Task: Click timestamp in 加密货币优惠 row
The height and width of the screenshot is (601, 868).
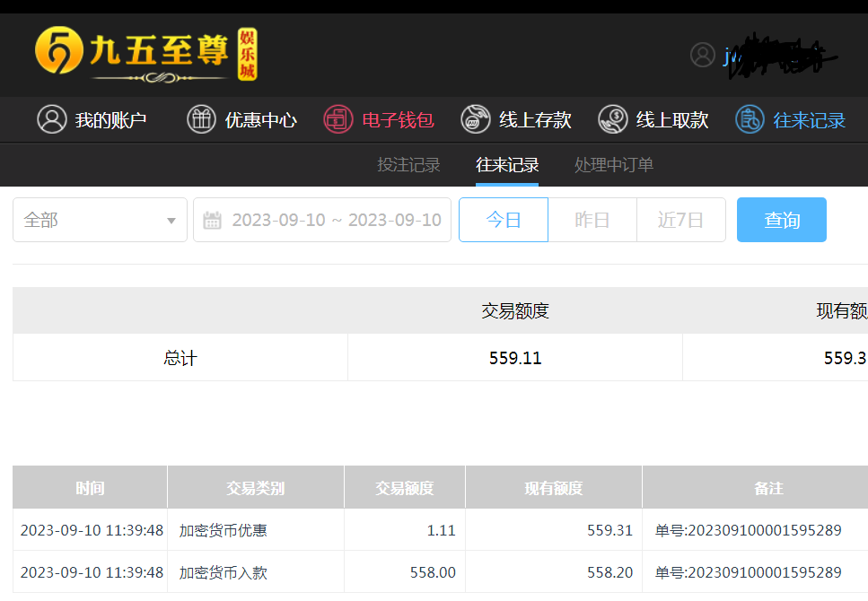Action: pyautogui.click(x=92, y=530)
